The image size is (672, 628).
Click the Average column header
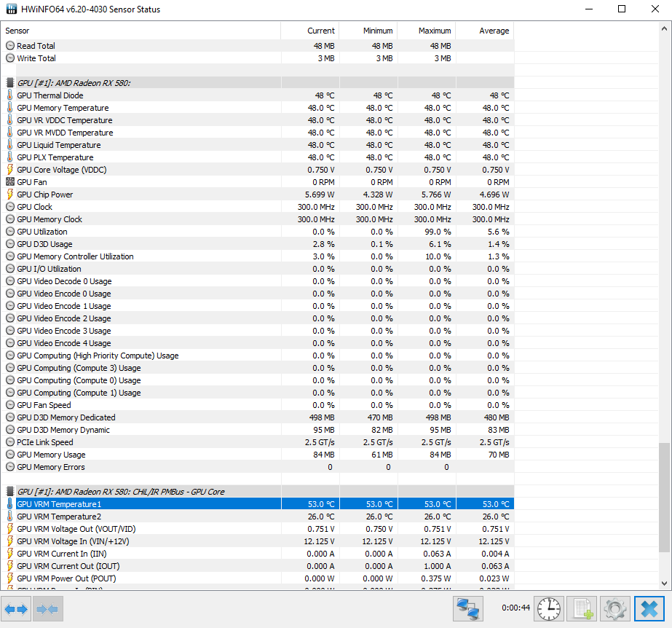(x=485, y=31)
